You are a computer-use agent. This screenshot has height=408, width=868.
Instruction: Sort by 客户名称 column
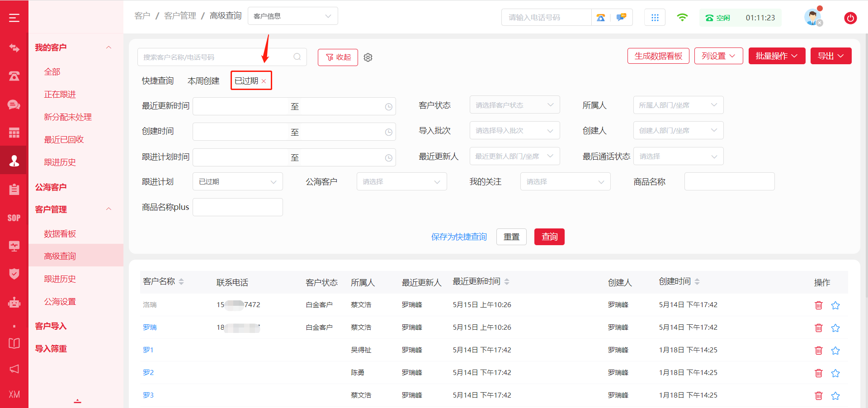(x=181, y=282)
